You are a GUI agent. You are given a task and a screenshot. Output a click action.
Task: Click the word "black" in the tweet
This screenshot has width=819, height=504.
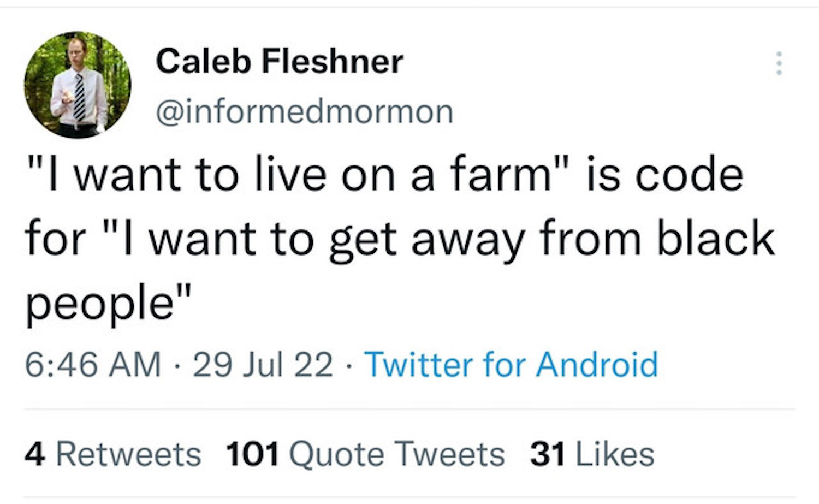(x=715, y=239)
